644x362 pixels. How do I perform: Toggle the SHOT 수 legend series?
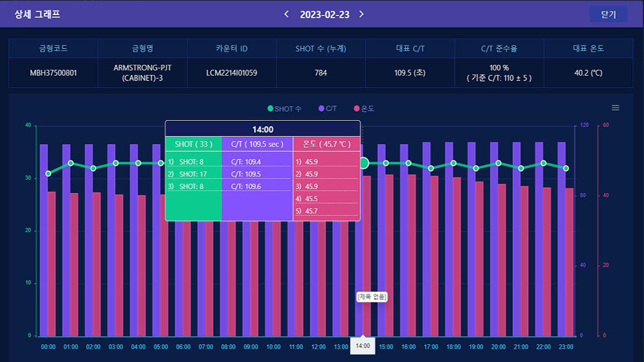(x=284, y=109)
